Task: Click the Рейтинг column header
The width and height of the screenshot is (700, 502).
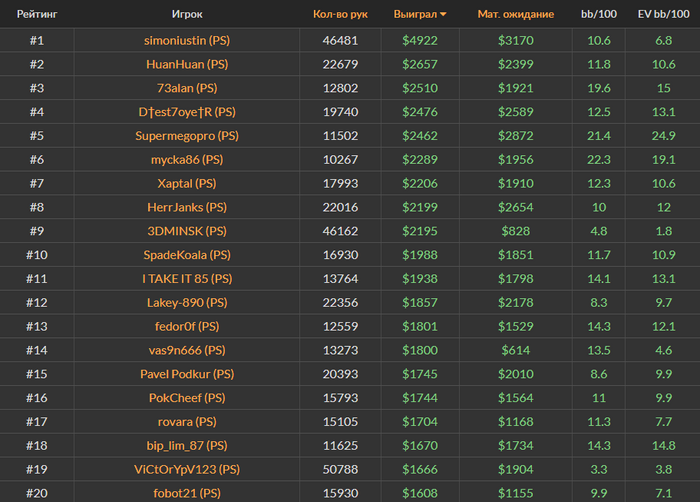Action: click(x=37, y=14)
